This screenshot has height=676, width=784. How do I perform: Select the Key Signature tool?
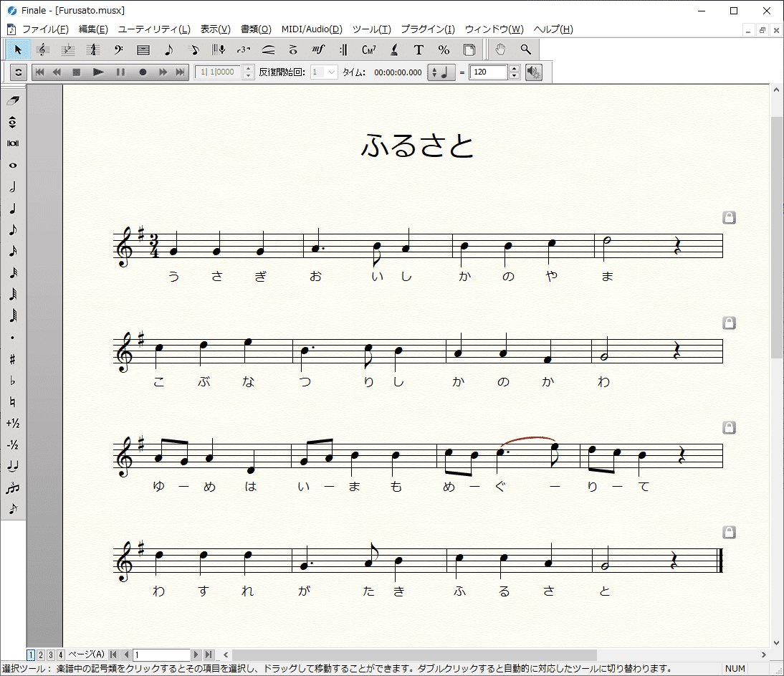[x=68, y=49]
